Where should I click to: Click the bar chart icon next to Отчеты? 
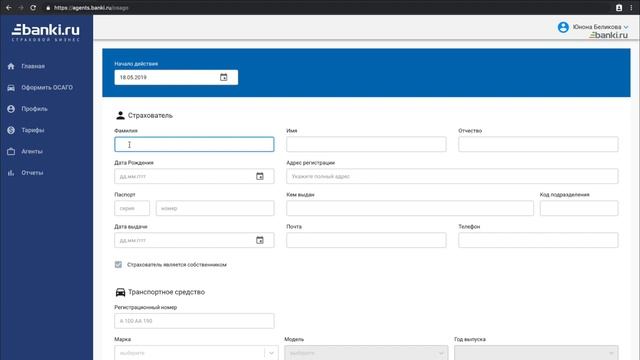(x=11, y=173)
